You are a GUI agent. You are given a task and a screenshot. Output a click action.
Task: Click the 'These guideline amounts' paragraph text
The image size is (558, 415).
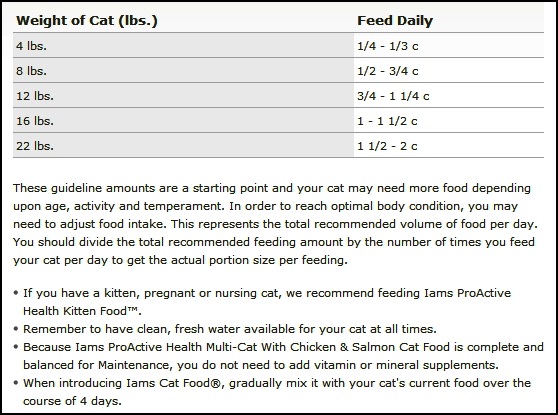point(275,224)
